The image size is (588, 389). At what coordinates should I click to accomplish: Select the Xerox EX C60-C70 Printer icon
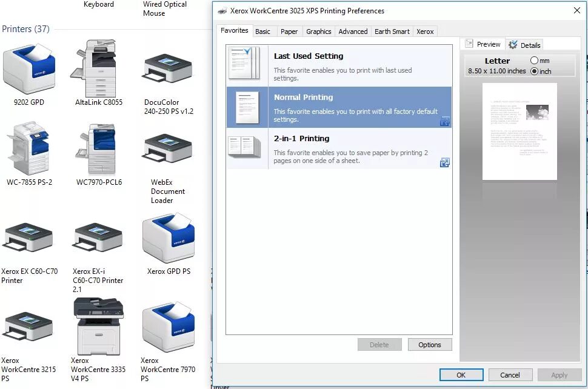(27, 237)
